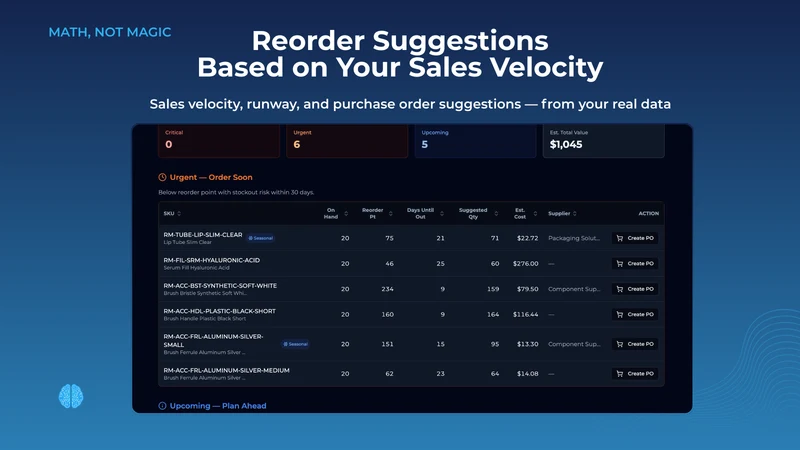800x450 pixels.
Task: Select the RM-ACC-BST-SYNTHETIC-SOFT-WHITE SKU name
Action: click(x=220, y=286)
